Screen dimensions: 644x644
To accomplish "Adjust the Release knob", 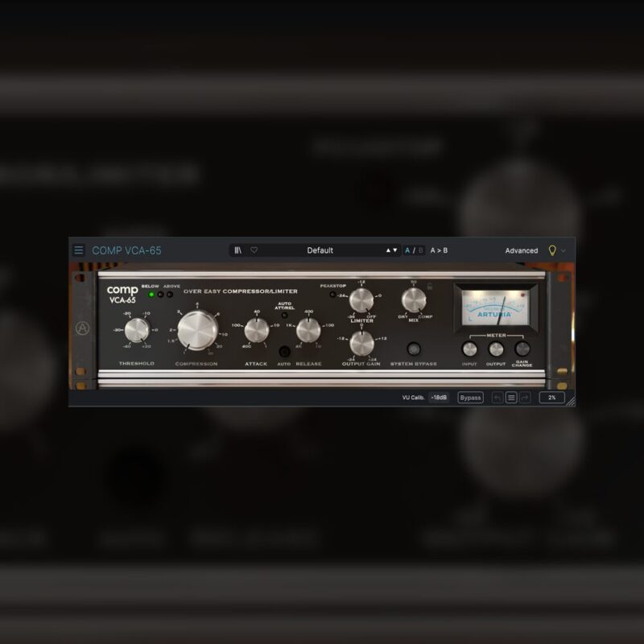I will pyautogui.click(x=308, y=330).
